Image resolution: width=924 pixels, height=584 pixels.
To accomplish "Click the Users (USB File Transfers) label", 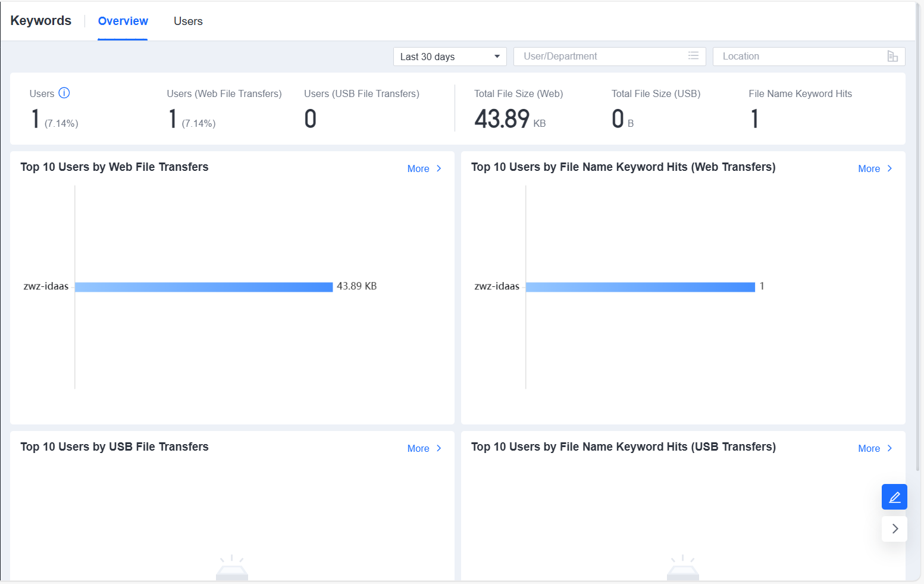I will pos(362,93).
